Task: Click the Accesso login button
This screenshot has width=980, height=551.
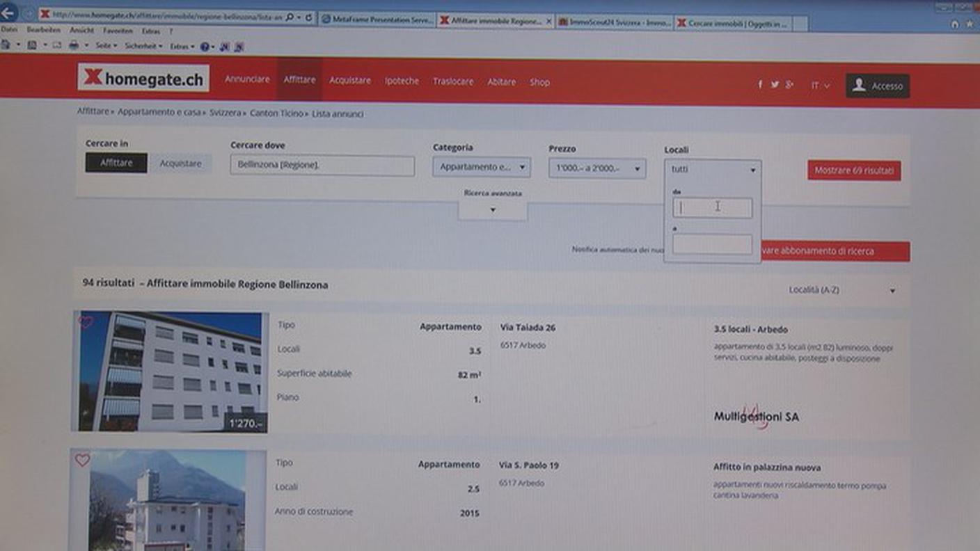Action: tap(877, 86)
